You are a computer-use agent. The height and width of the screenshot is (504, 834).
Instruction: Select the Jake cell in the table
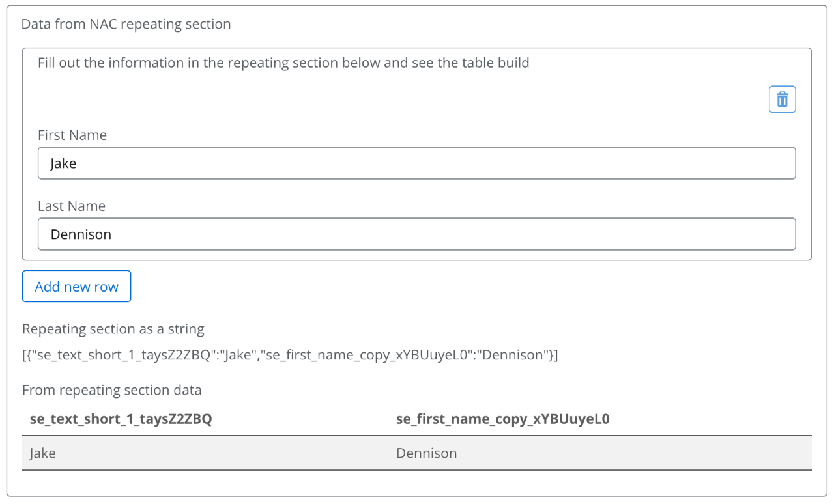coord(43,453)
